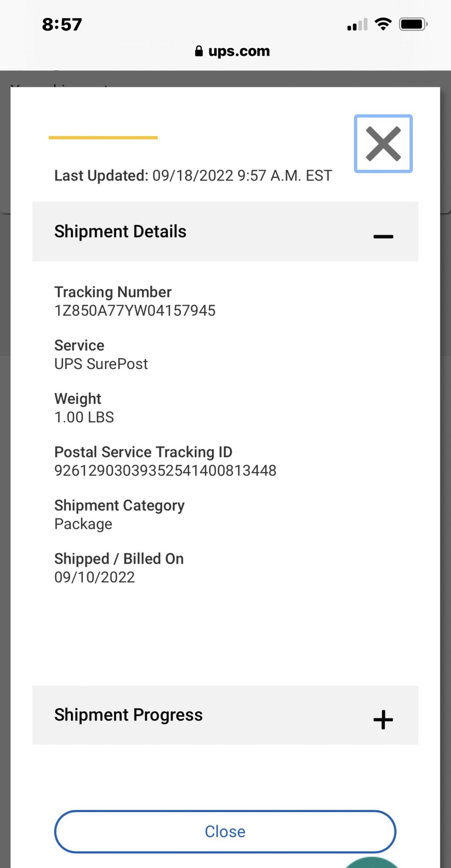
Task: Tap the Shipment Details section header
Action: 225,231
